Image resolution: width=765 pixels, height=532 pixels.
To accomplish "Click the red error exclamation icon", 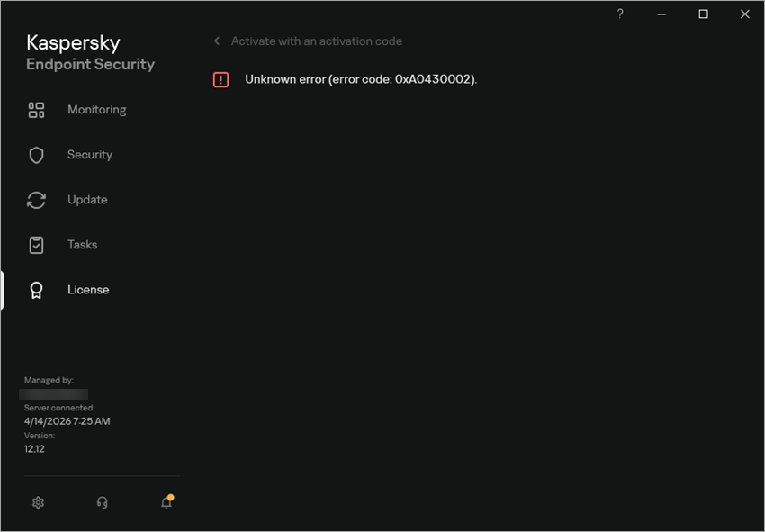I will tap(221, 79).
